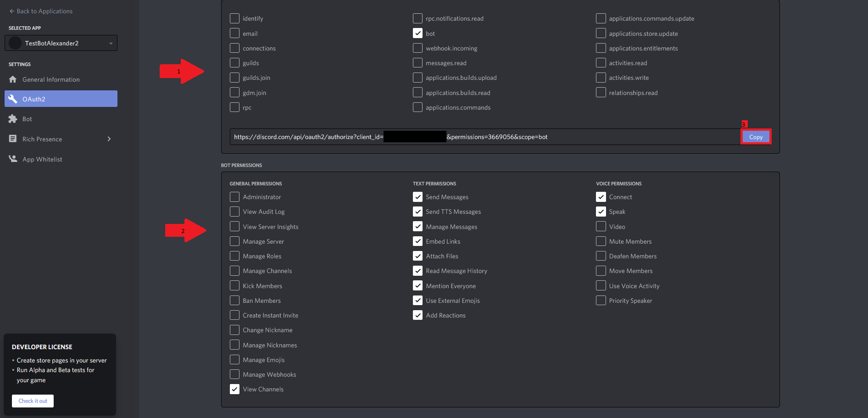Enable the applications.builds.upload scope
This screenshot has width=868, height=418.
[x=417, y=78]
